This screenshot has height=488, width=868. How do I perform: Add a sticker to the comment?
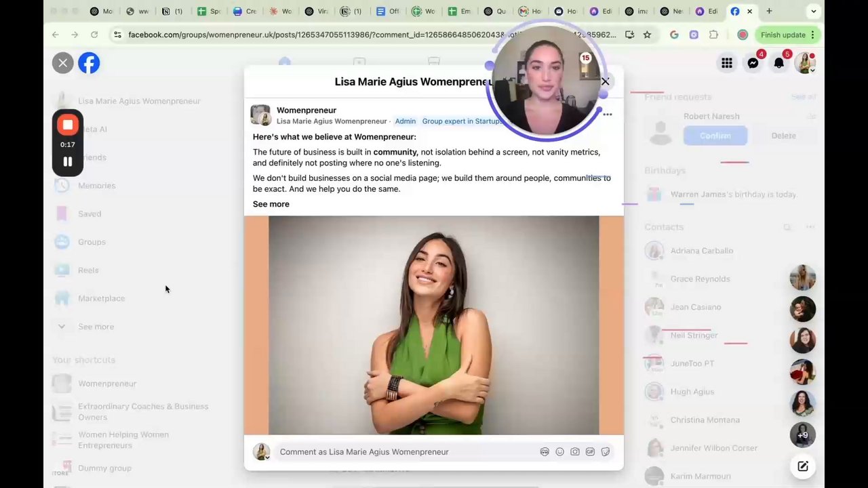(x=606, y=452)
